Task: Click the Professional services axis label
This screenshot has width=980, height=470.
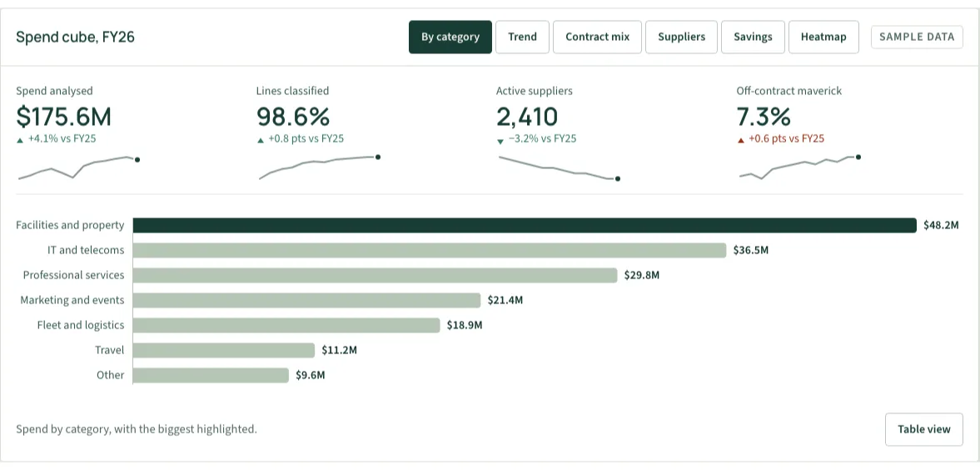Action: (x=74, y=275)
